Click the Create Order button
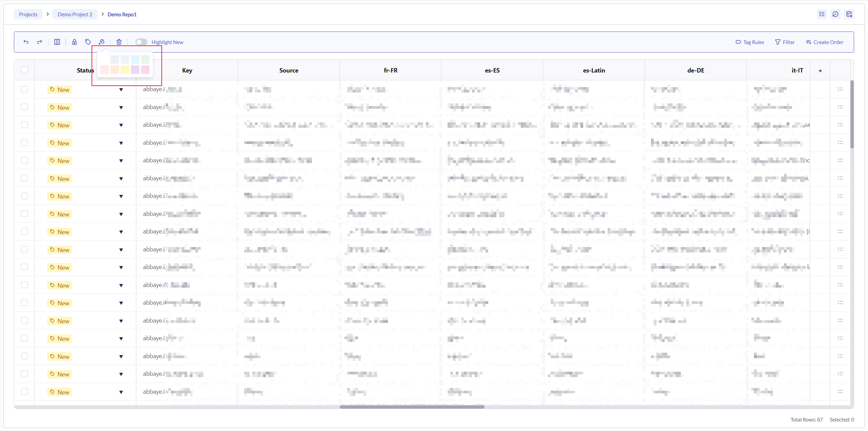The width and height of the screenshot is (868, 431). tap(825, 42)
